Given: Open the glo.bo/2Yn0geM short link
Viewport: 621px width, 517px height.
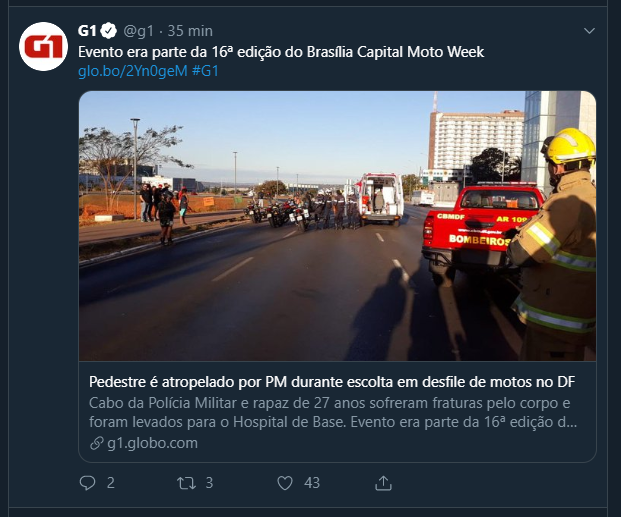Looking at the screenshot, I should 133,71.
